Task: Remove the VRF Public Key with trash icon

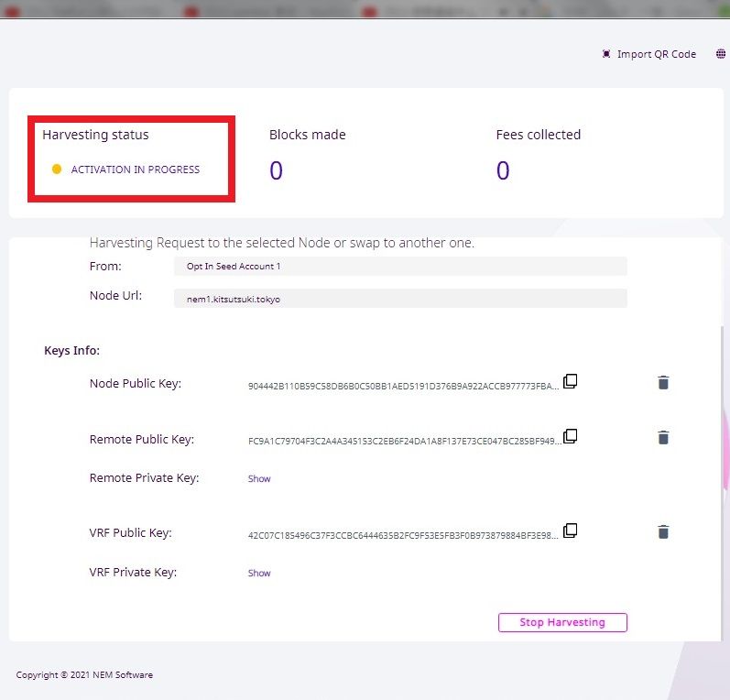Action: (x=663, y=532)
